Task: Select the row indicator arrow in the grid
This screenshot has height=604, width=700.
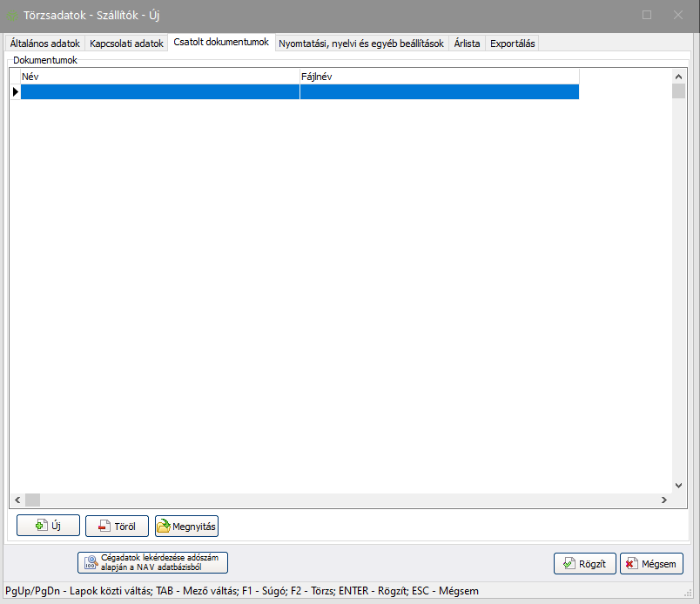Action: click(15, 91)
